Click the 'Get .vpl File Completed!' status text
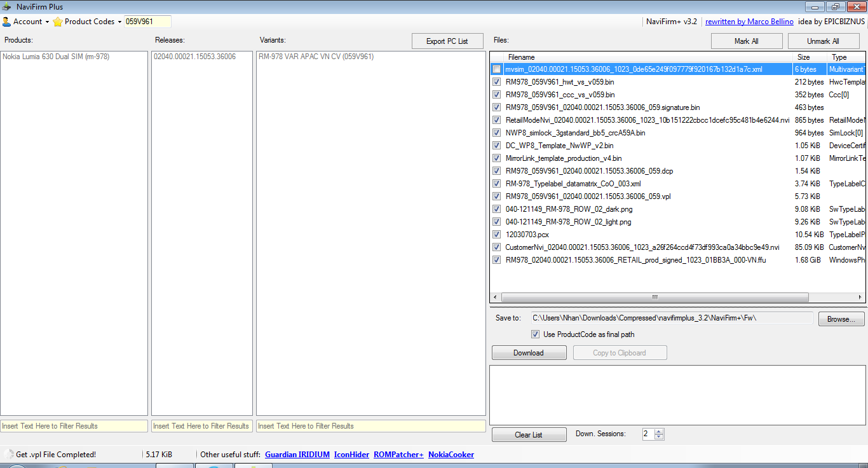868x468 pixels. tap(56, 455)
